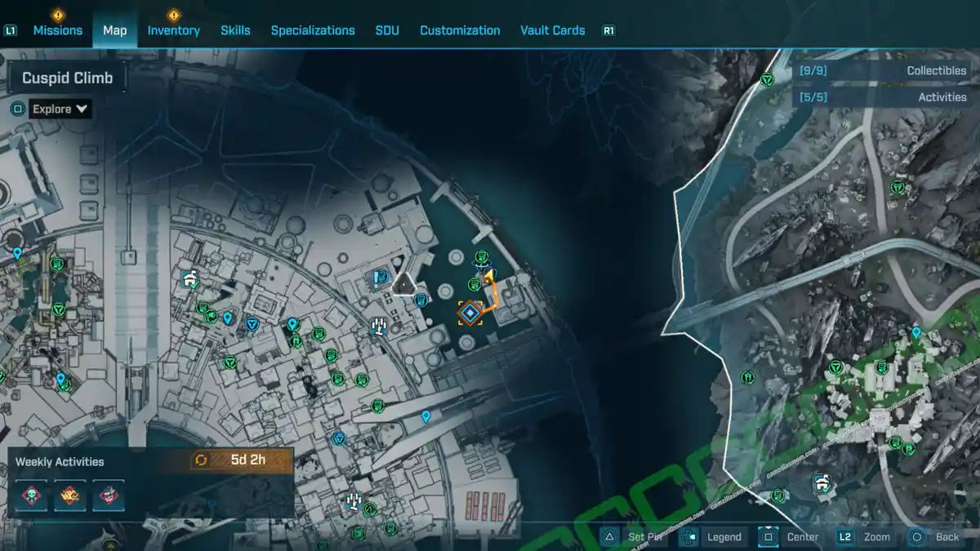This screenshot has width=980, height=551.
Task: Go to the Specializations tab
Action: pyautogui.click(x=313, y=30)
